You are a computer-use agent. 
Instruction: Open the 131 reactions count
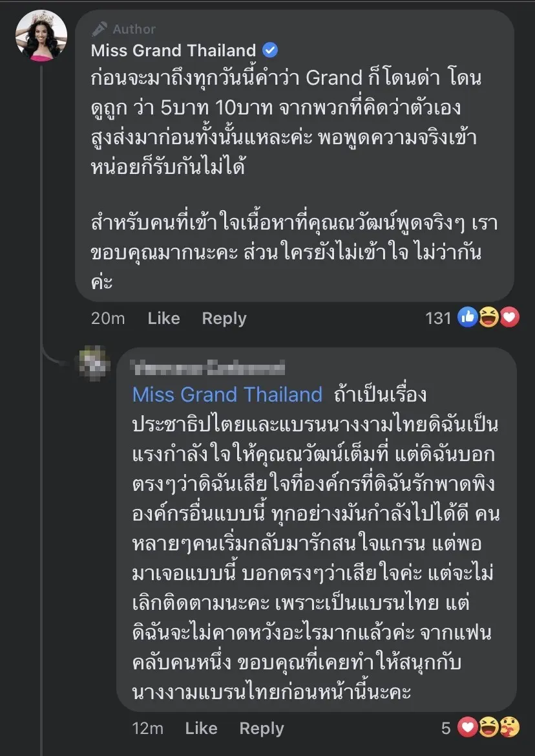438,318
